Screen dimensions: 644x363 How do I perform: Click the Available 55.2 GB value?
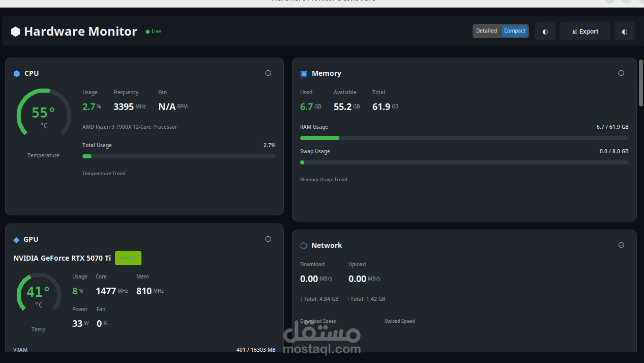point(347,107)
